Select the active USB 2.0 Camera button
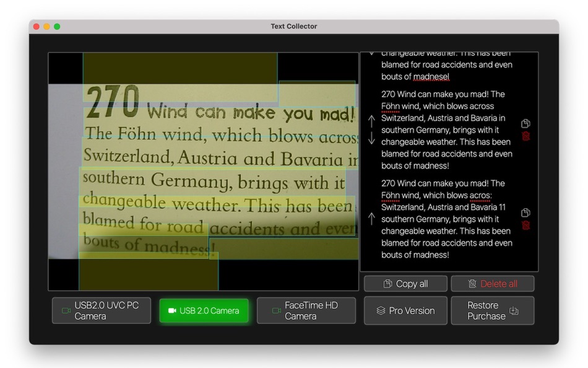This screenshot has width=588, height=368. click(x=204, y=310)
